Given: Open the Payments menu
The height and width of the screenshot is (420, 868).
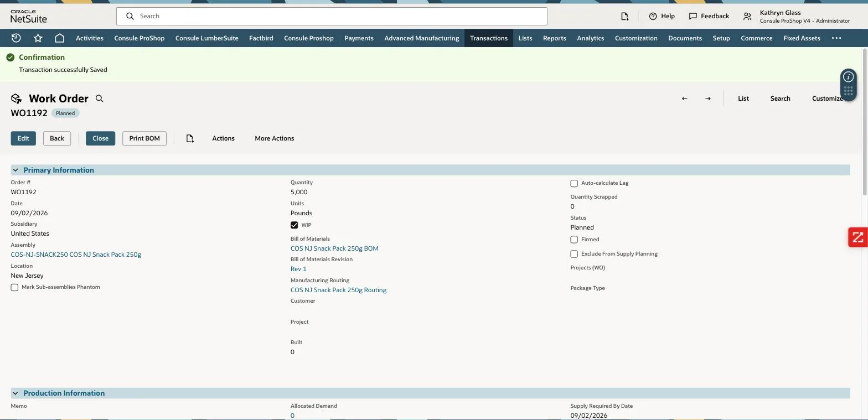Looking at the screenshot, I should (359, 38).
